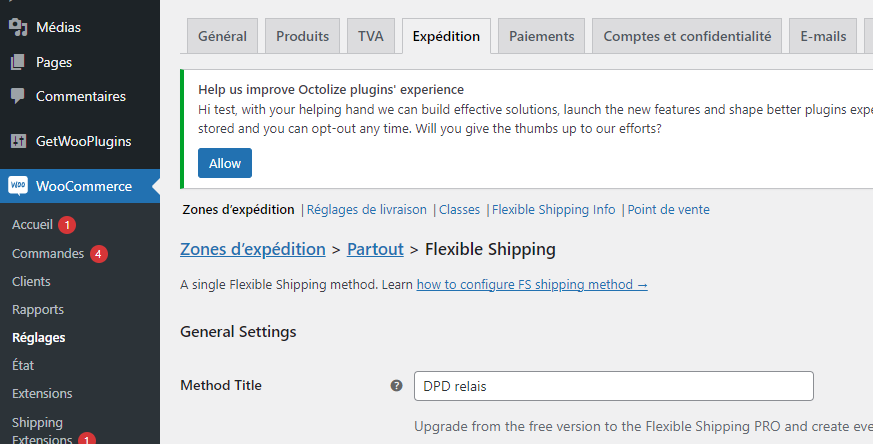
Task: Select the Paiements tab
Action: tap(541, 36)
